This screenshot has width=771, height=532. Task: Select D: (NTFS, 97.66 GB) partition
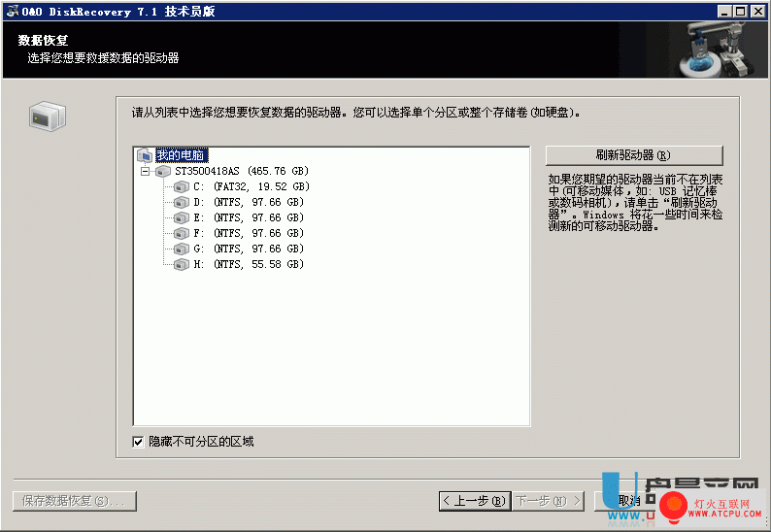(249, 202)
